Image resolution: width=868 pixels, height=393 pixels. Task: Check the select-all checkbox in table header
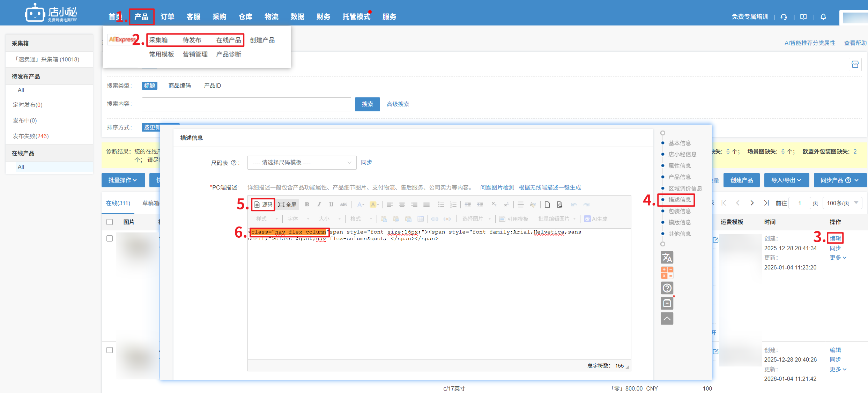(x=110, y=222)
